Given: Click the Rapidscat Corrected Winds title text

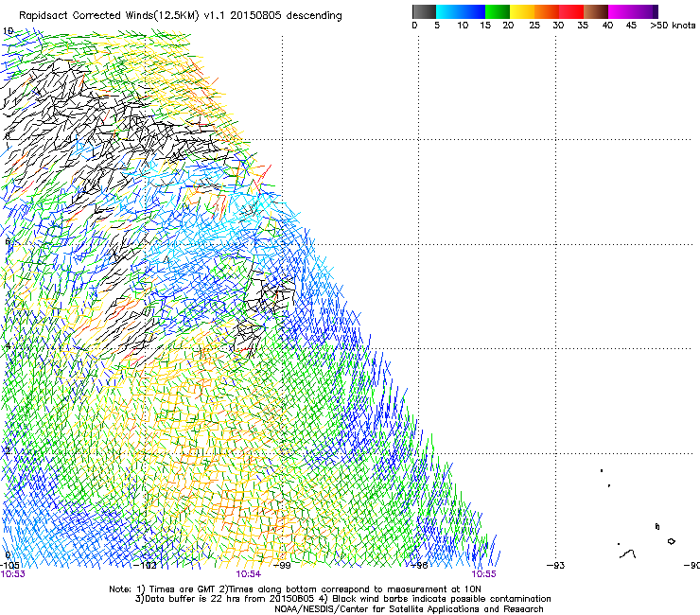Looking at the screenshot, I should 181,16.
